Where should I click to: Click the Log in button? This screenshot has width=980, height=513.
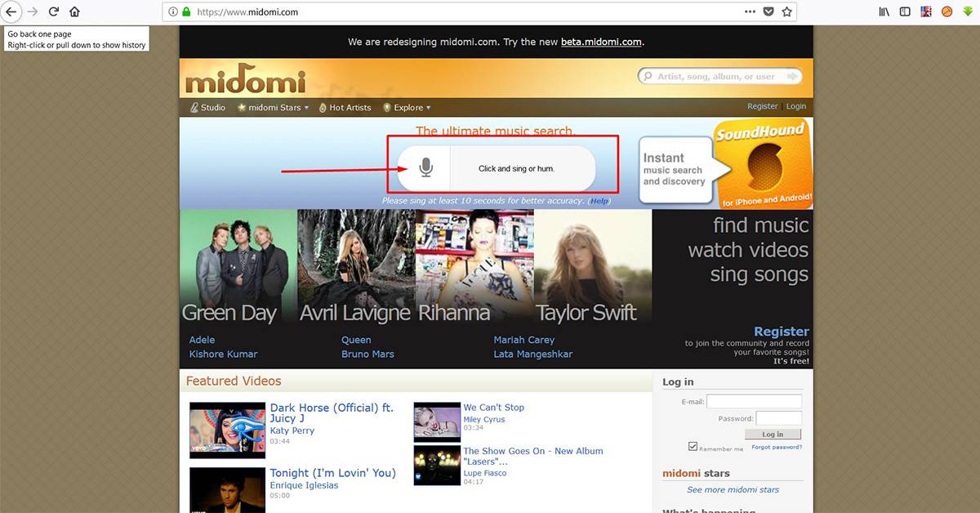pos(773,435)
